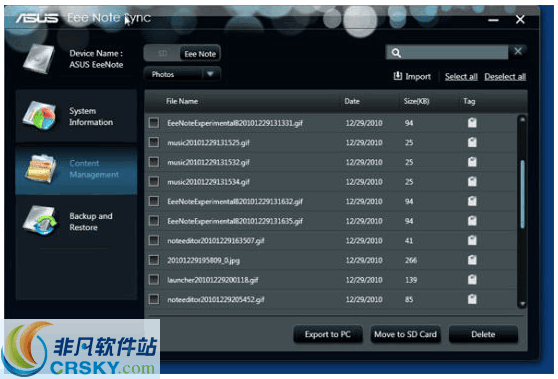
Task: Clear the search with the X icon
Action: [x=518, y=51]
